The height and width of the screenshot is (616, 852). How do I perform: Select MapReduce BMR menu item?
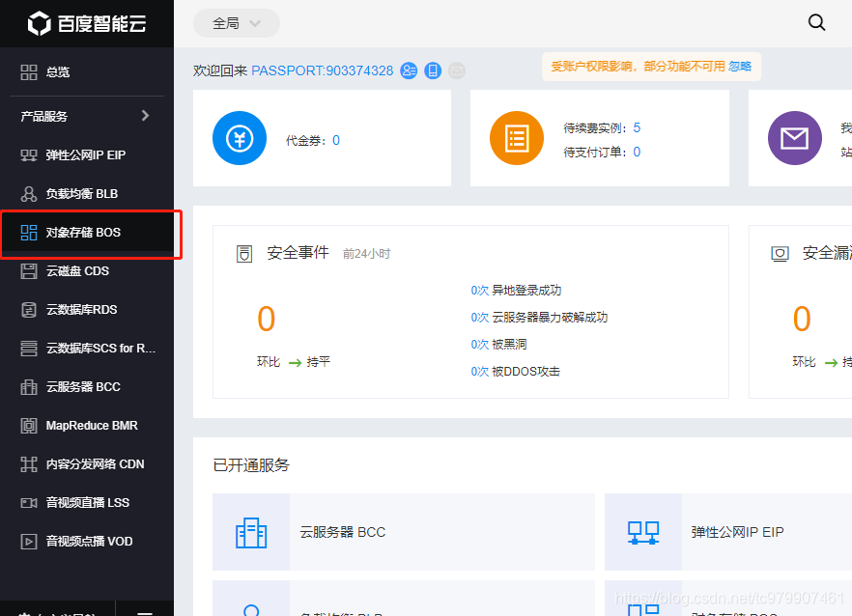pyautogui.click(x=87, y=425)
